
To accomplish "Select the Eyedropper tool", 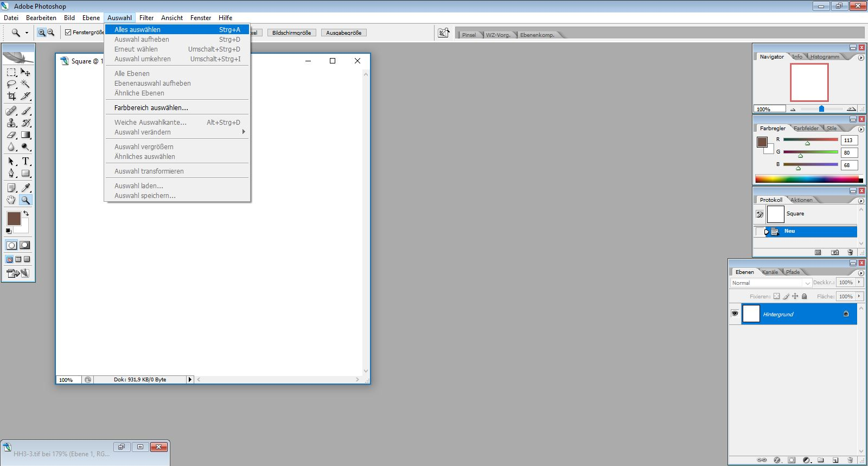I will [x=25, y=188].
